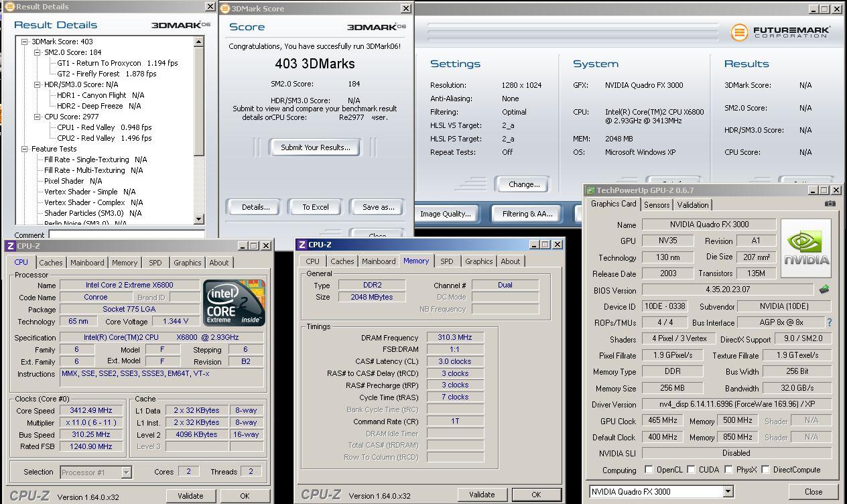Click Result Details scrollbar thumb

pyautogui.click(x=199, y=101)
